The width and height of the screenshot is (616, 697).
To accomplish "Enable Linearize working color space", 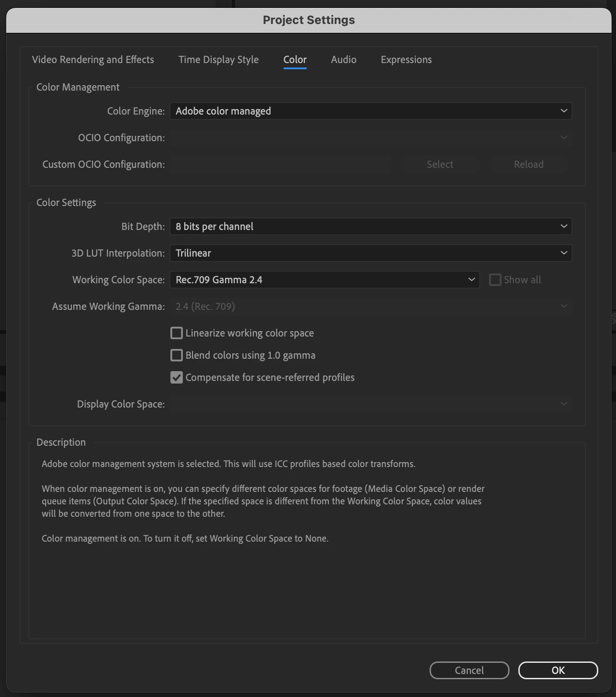I will pos(177,333).
